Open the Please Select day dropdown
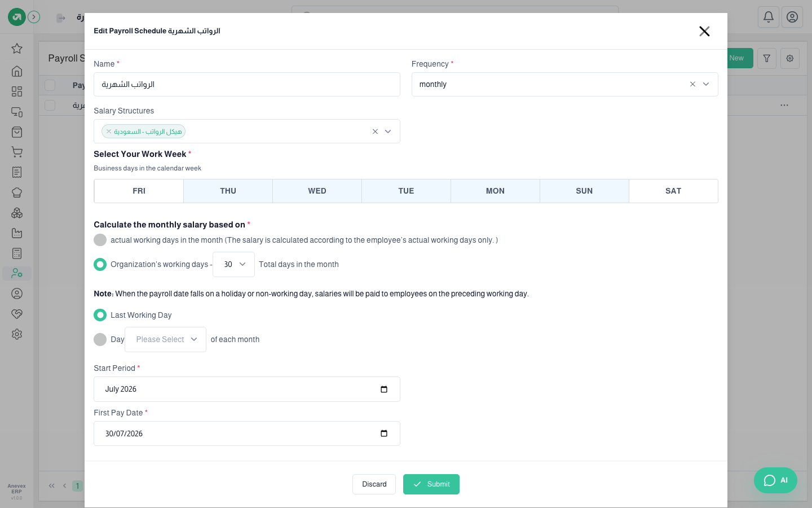The height and width of the screenshot is (508, 812). (165, 339)
